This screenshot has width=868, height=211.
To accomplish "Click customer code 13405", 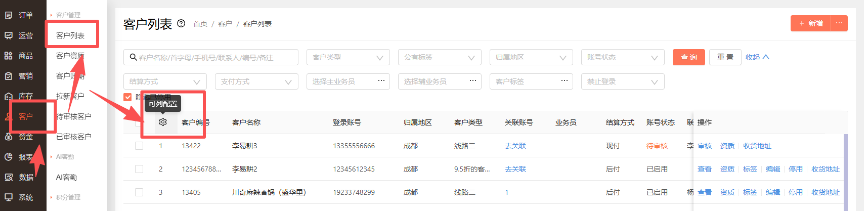I will click(191, 192).
